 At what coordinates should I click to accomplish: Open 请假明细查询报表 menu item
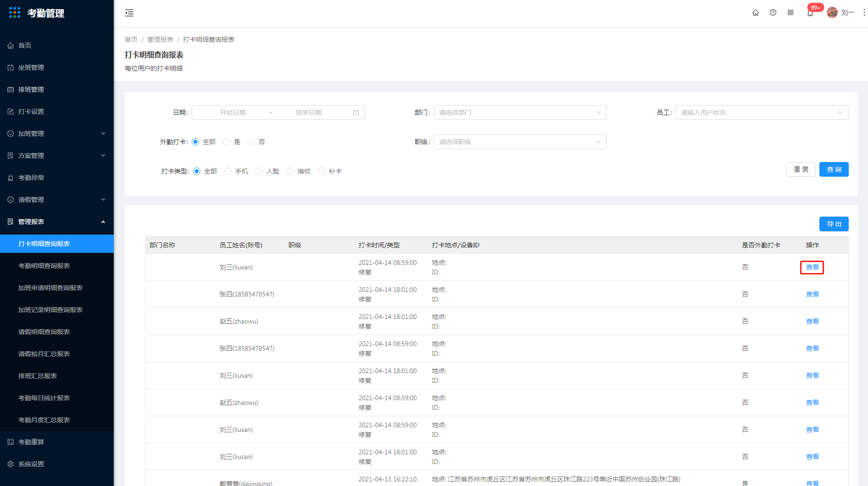pos(57,332)
